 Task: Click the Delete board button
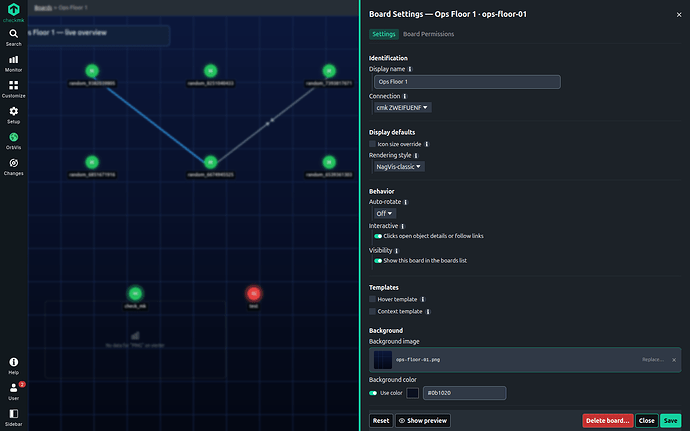coord(608,420)
